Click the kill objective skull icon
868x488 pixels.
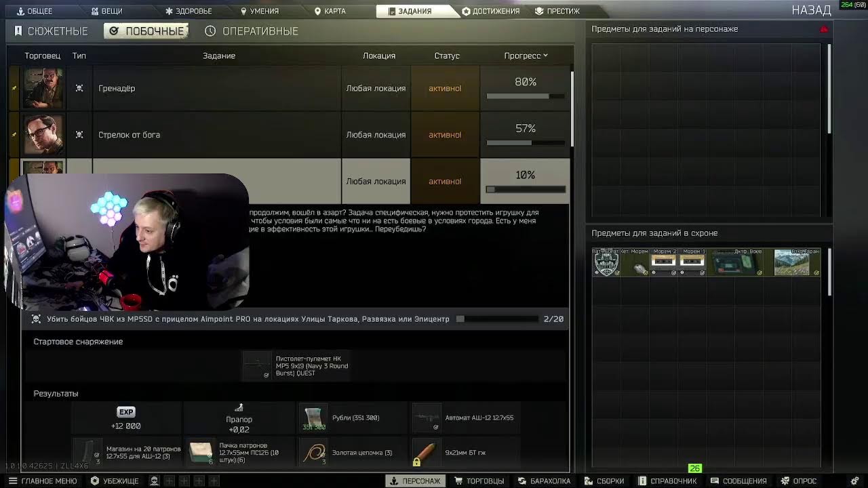point(37,319)
